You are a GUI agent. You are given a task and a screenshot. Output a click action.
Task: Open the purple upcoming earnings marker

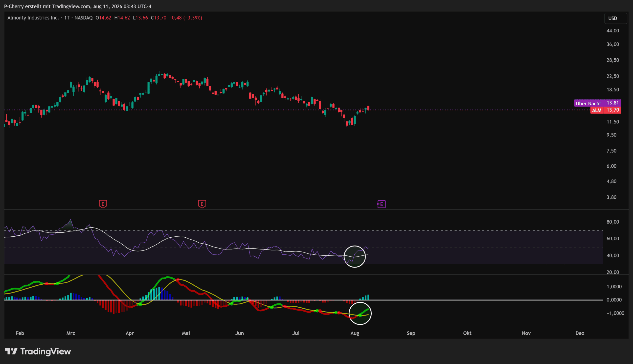click(x=381, y=204)
